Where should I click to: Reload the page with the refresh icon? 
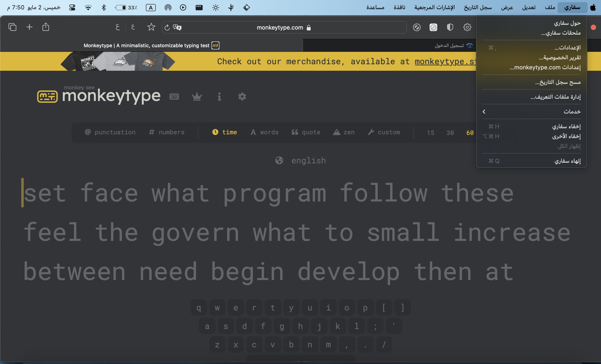coord(167,27)
